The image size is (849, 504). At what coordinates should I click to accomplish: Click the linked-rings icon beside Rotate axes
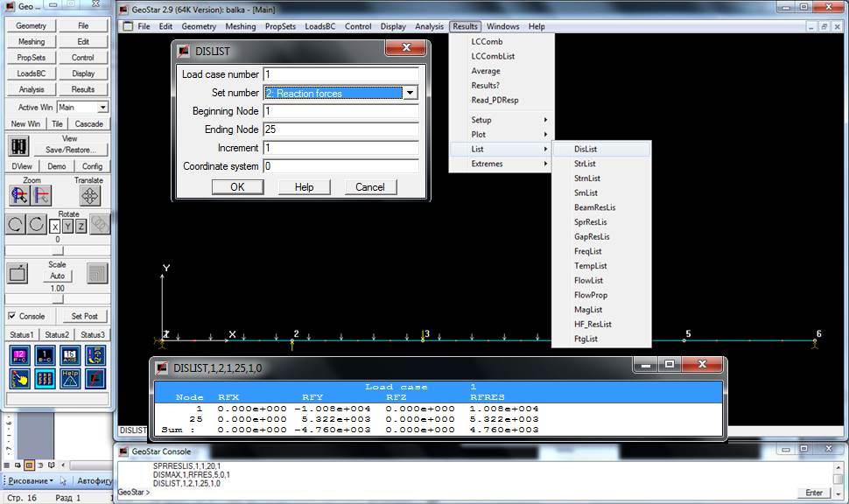(x=100, y=224)
